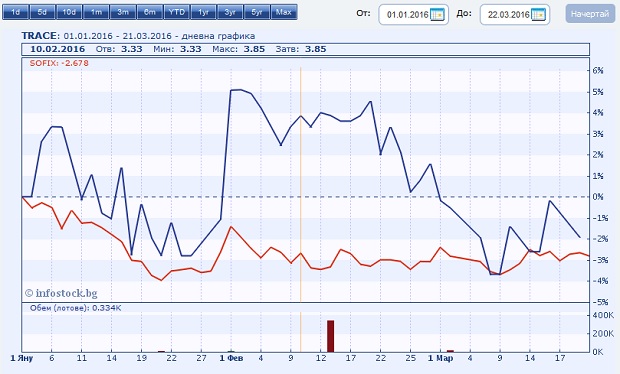This screenshot has height=374, width=620.
Task: Click the Отв: 3.33 value
Action: (x=119, y=49)
